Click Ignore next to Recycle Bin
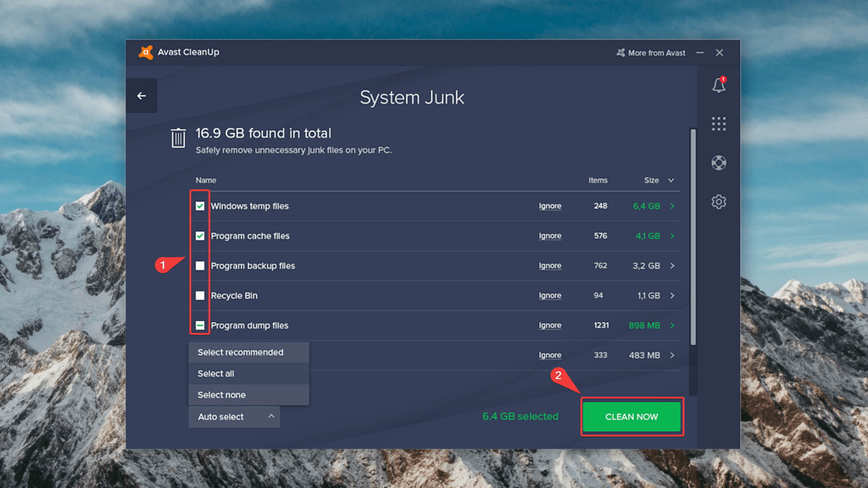This screenshot has height=488, width=868. 550,296
